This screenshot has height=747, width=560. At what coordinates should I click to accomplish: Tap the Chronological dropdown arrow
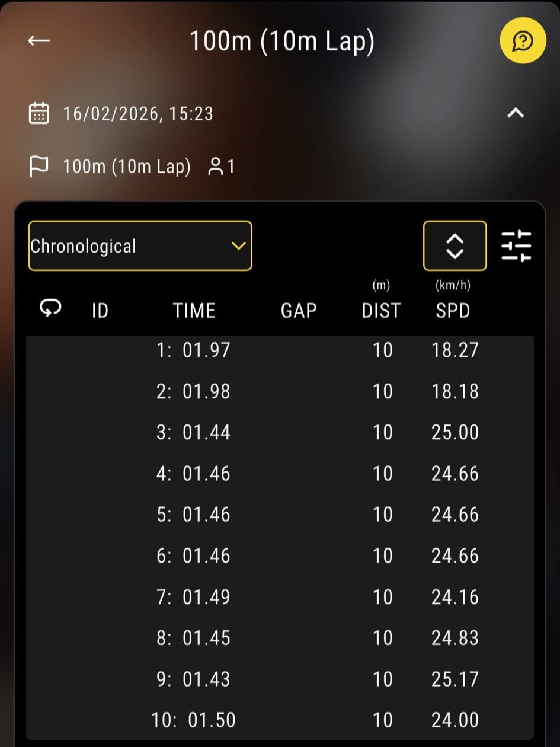[x=239, y=246]
